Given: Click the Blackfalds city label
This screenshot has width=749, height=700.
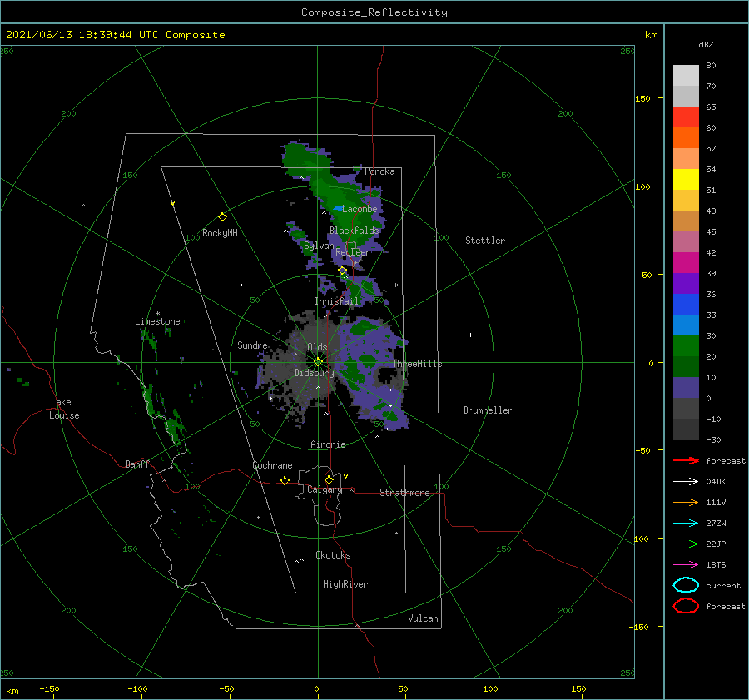Looking at the screenshot, I should 354,231.
